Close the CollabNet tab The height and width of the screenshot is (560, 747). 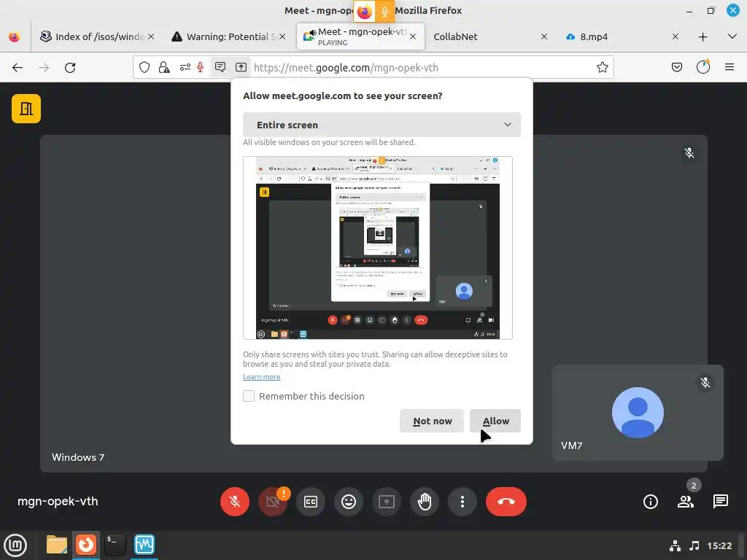[544, 36]
